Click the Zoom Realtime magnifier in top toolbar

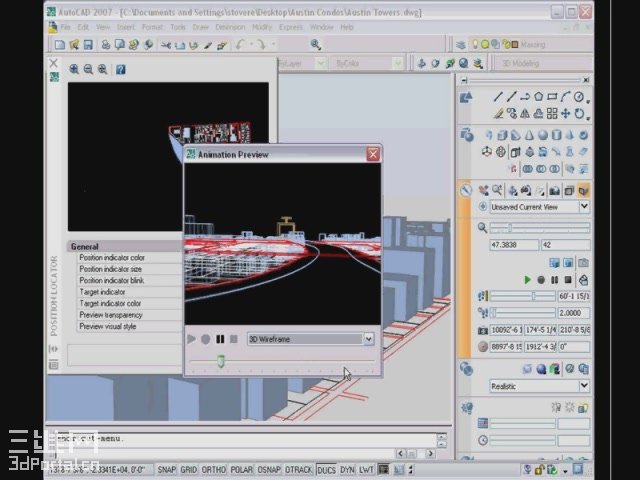[x=316, y=44]
